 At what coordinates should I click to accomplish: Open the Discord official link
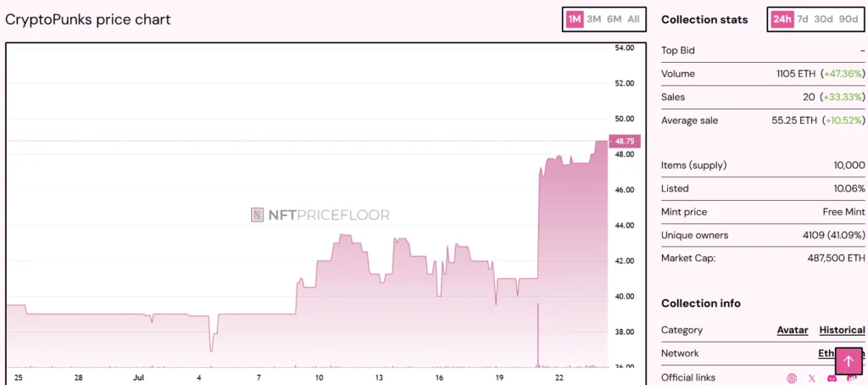(832, 378)
